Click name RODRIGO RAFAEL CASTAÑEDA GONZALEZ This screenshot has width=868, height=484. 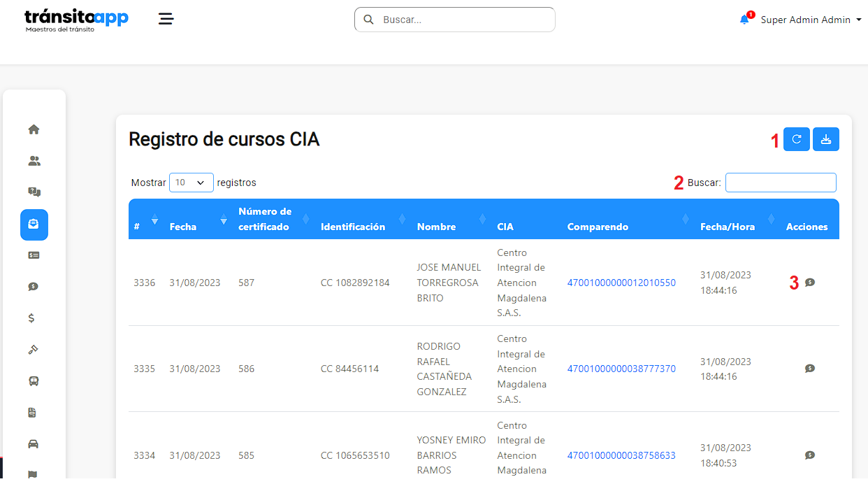[444, 369]
